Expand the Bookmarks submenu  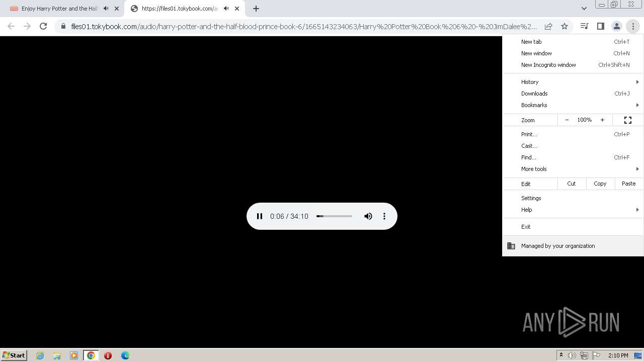573,105
